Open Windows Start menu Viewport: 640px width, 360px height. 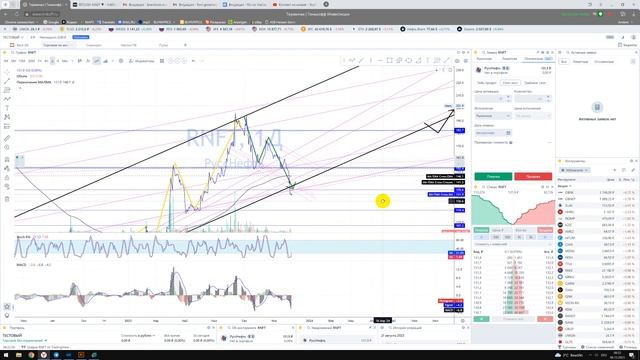[x=5, y=355]
